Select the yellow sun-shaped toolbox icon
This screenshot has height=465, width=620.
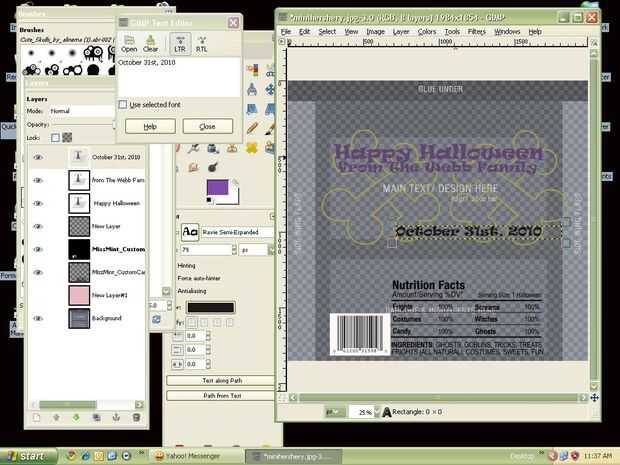click(x=252, y=148)
